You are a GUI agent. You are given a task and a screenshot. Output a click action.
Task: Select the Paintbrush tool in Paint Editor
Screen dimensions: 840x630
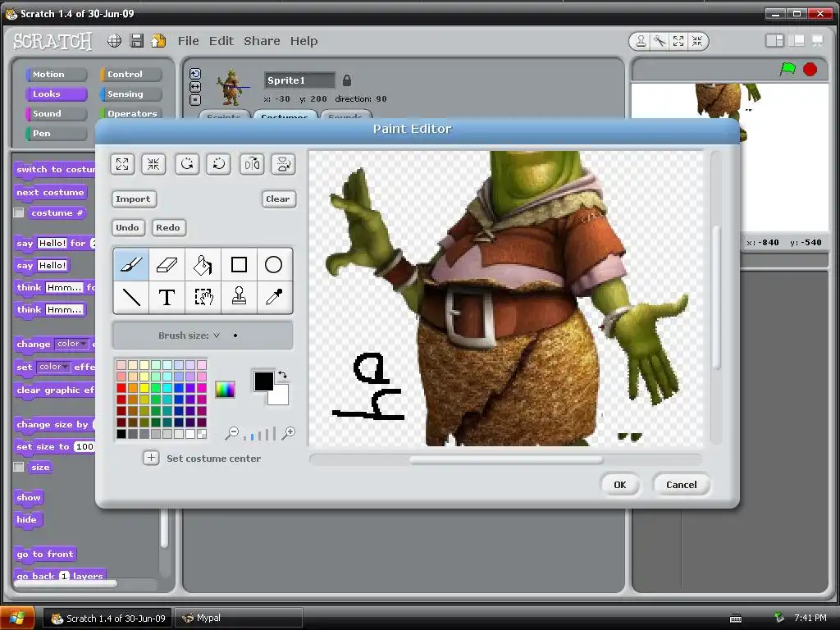click(x=131, y=265)
